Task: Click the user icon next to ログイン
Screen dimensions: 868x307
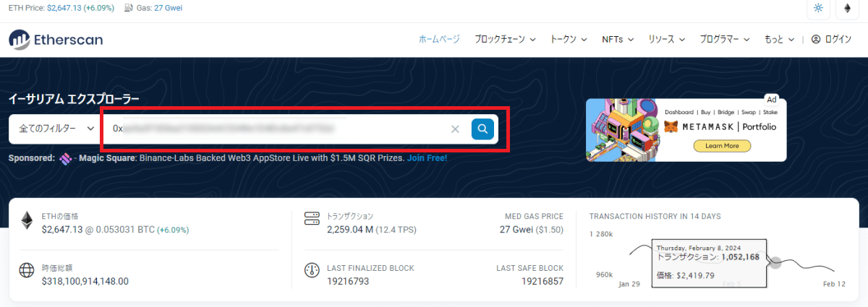Action: tap(816, 40)
